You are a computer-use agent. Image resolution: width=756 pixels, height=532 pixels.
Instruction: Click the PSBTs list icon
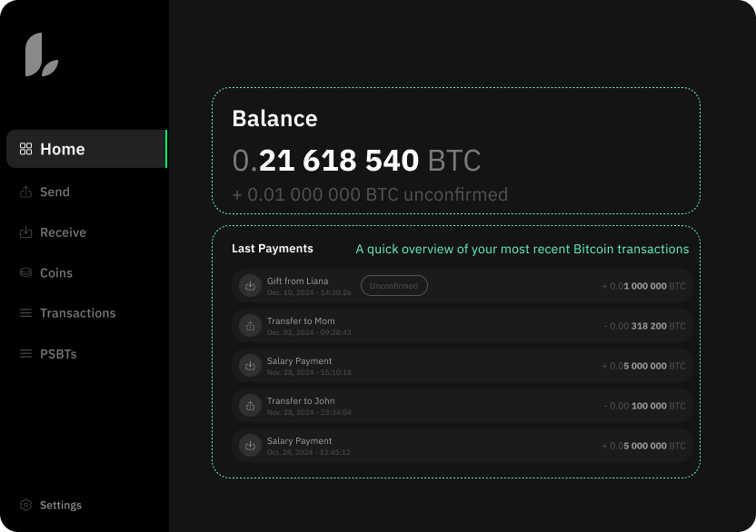26,354
